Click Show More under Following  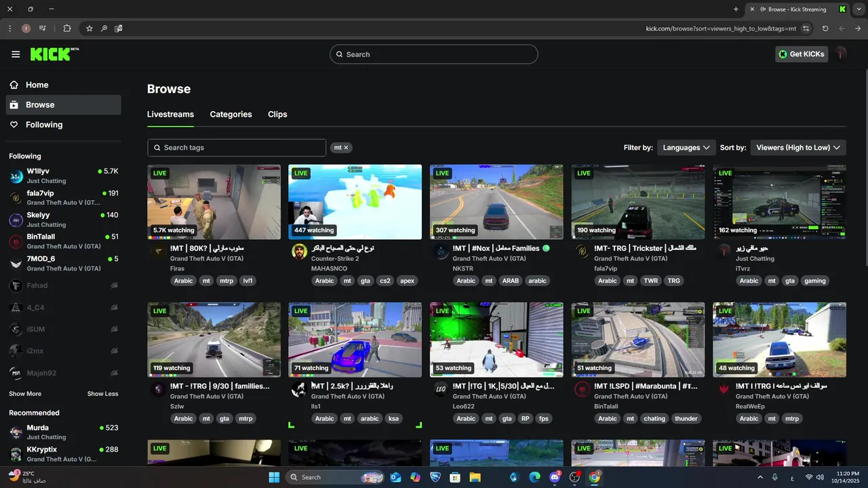pyautogui.click(x=25, y=394)
